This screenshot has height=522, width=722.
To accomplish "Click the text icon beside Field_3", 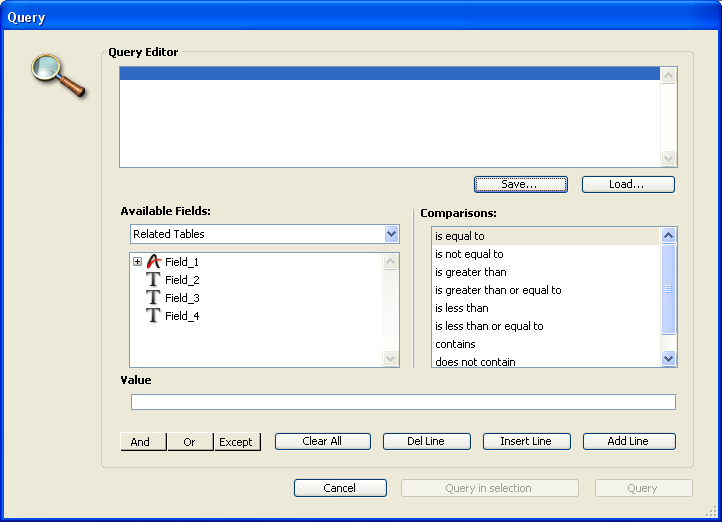I will (x=153, y=298).
